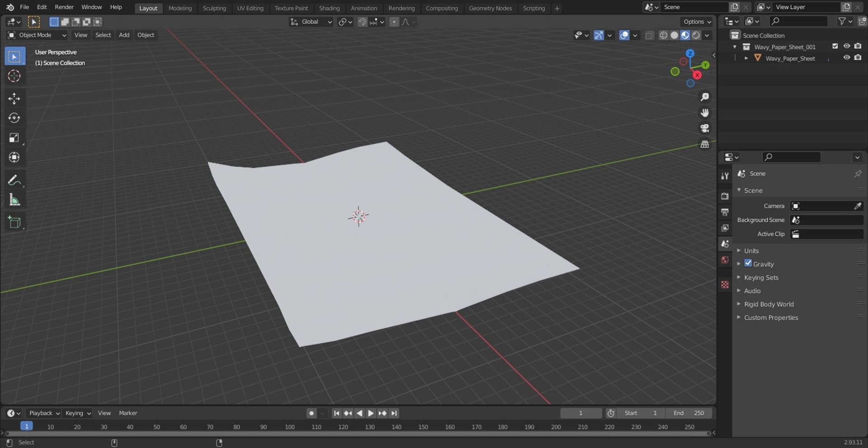Viewport: 868px width, 448px height.
Task: Switch to wireframe viewport shading
Action: coord(663,35)
